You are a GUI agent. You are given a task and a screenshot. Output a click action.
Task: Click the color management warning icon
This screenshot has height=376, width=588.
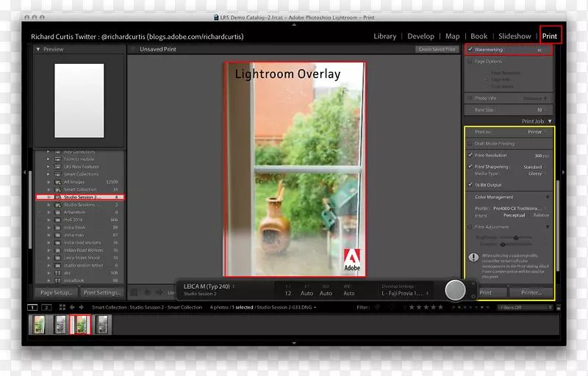point(473,257)
